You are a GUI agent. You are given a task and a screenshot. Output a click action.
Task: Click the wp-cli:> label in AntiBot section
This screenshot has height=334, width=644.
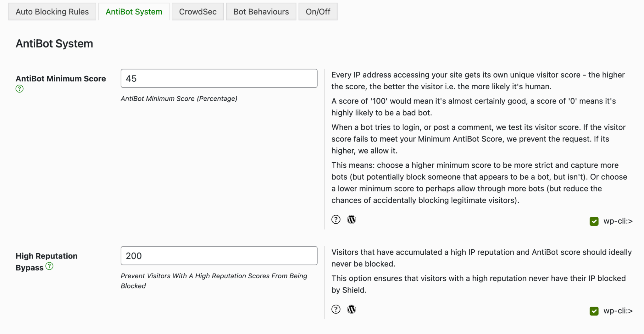pyautogui.click(x=618, y=221)
